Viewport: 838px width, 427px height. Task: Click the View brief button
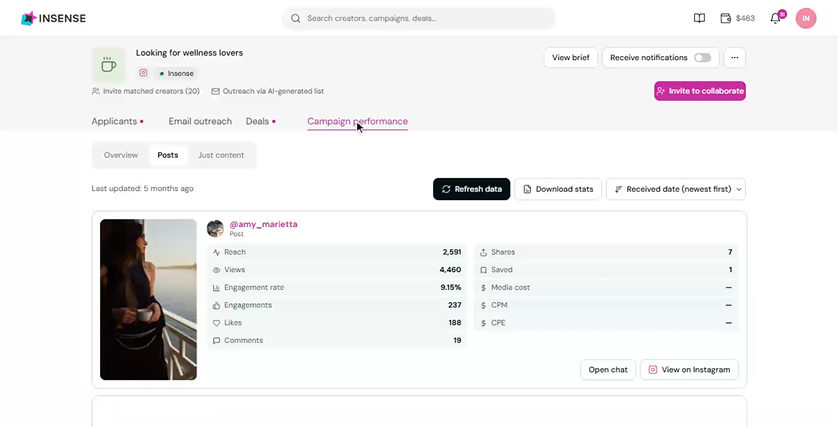click(571, 57)
